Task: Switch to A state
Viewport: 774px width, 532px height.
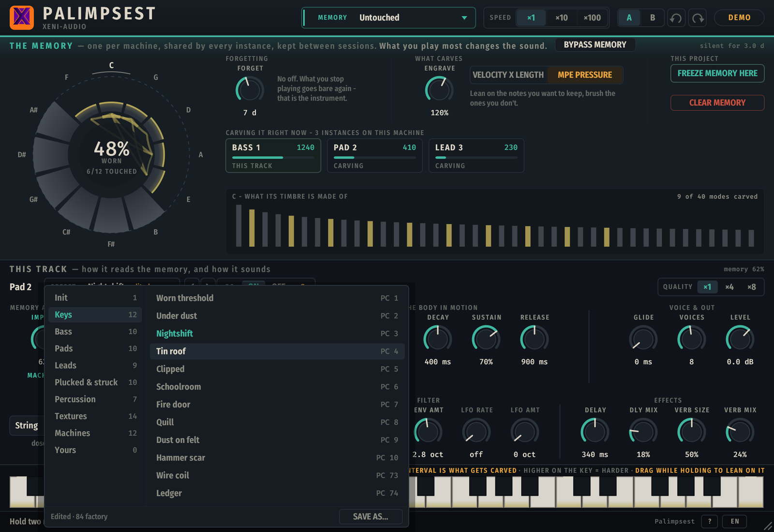Action: point(629,18)
